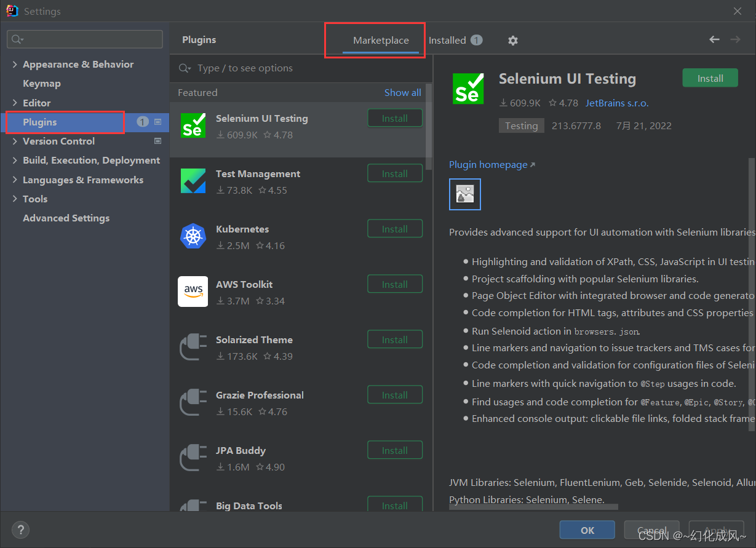756x548 pixels.
Task: Expand Appearance & Behavior settings
Action: coord(15,64)
